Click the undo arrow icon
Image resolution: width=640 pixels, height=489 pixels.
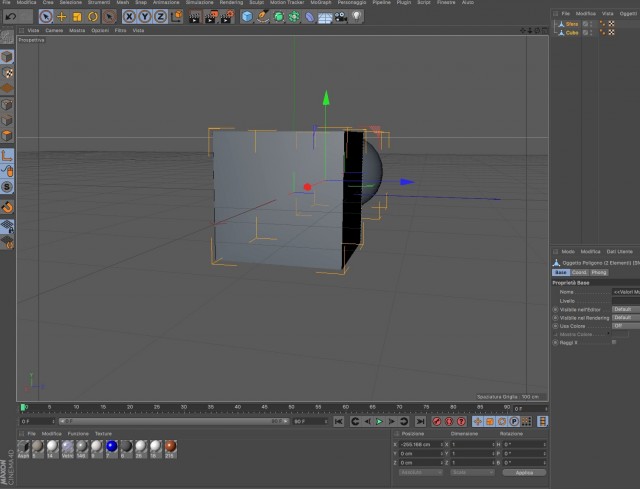11,17
